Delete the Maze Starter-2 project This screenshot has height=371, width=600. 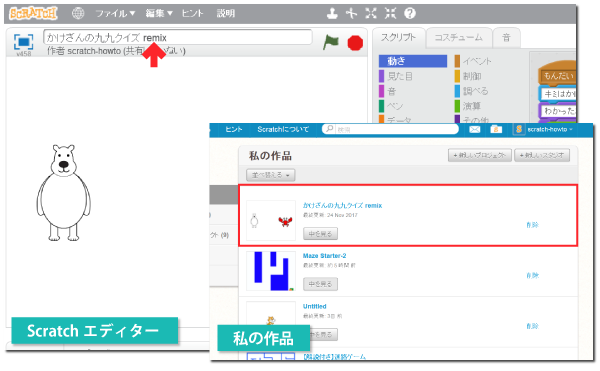532,275
